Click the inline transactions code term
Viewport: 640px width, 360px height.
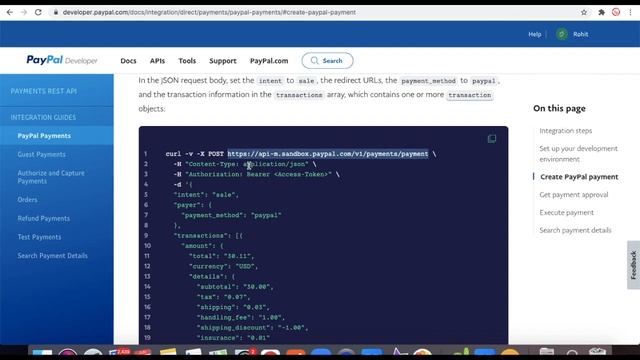pyautogui.click(x=299, y=95)
